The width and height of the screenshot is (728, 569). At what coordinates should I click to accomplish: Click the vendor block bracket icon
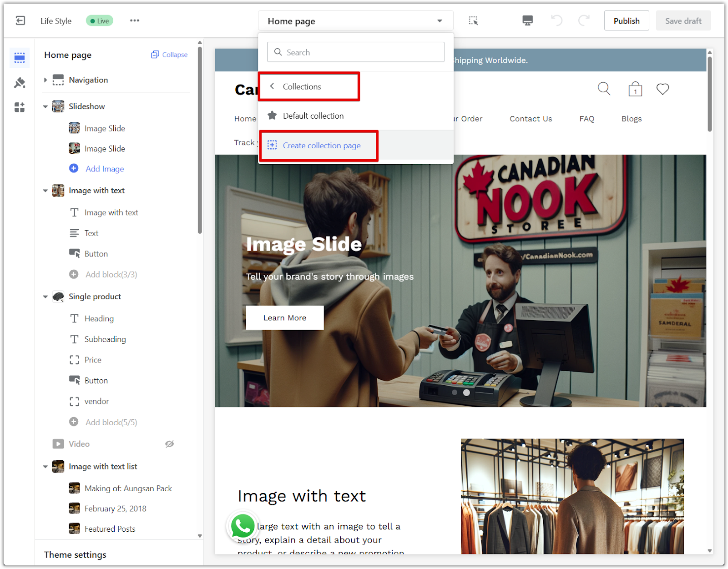coord(74,401)
